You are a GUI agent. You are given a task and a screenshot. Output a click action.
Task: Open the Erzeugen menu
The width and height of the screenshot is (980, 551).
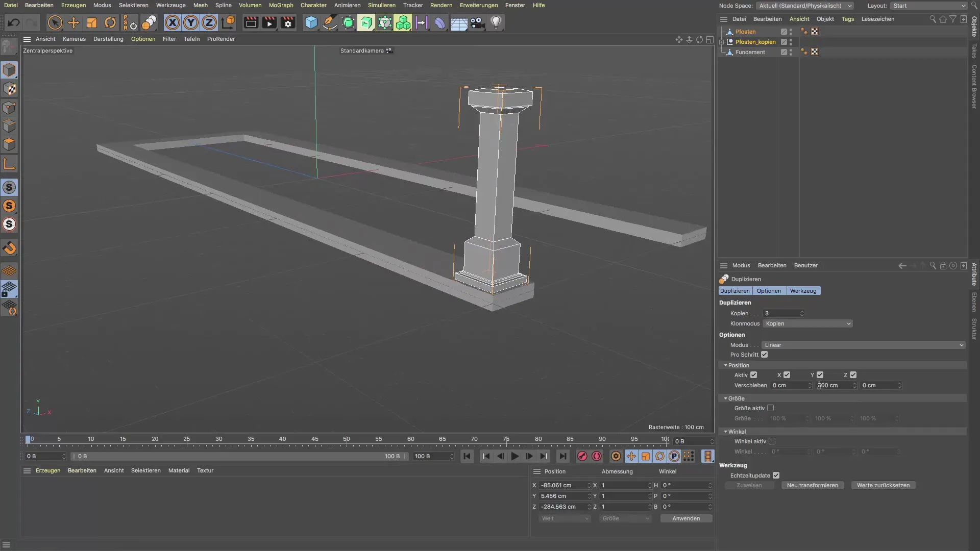pyautogui.click(x=73, y=5)
